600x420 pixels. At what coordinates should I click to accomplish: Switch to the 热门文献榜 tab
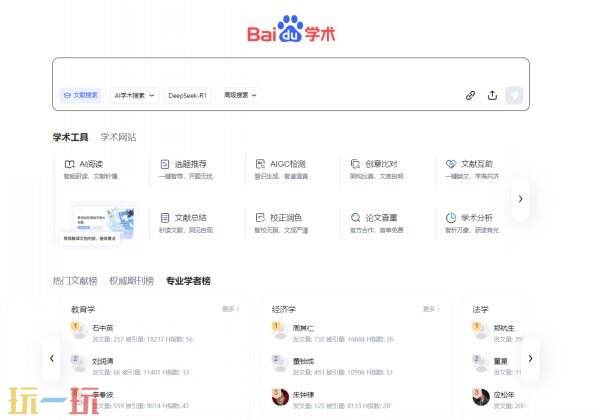[x=75, y=281]
